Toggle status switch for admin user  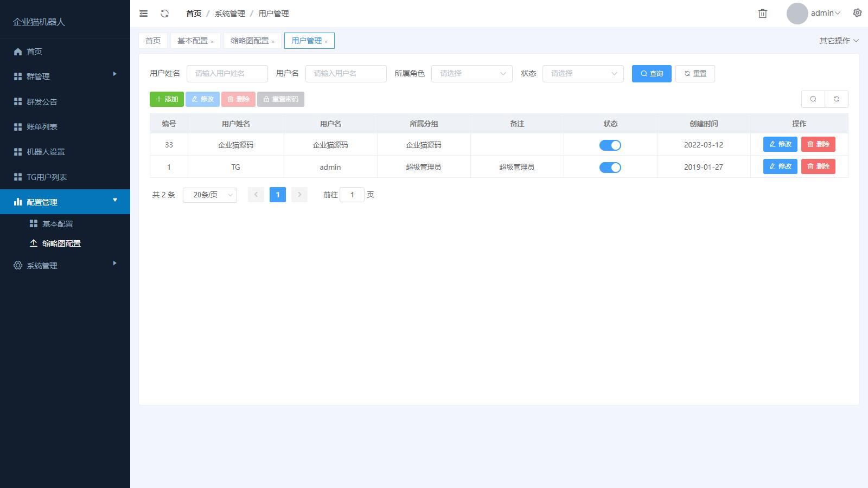click(x=610, y=168)
